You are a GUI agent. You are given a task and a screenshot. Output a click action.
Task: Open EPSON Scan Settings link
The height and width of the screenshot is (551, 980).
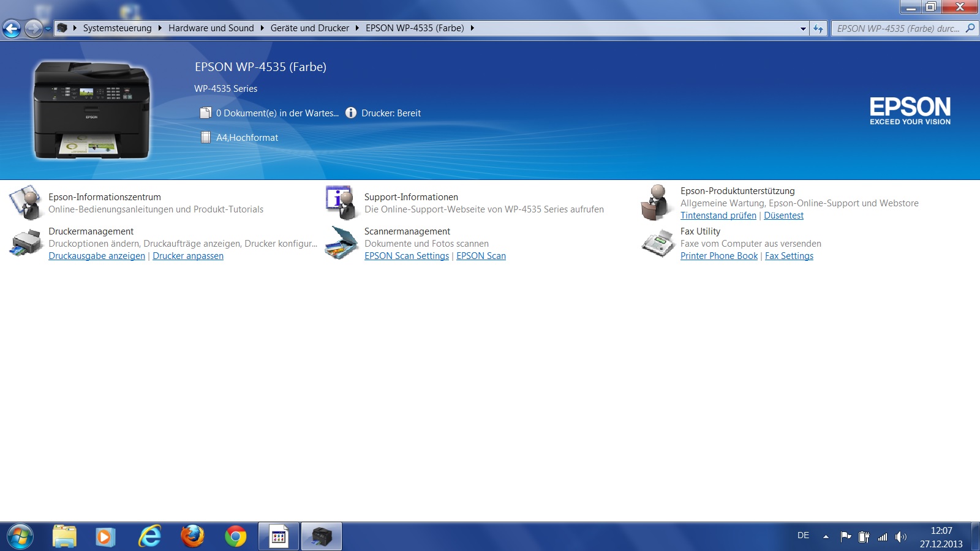point(407,256)
